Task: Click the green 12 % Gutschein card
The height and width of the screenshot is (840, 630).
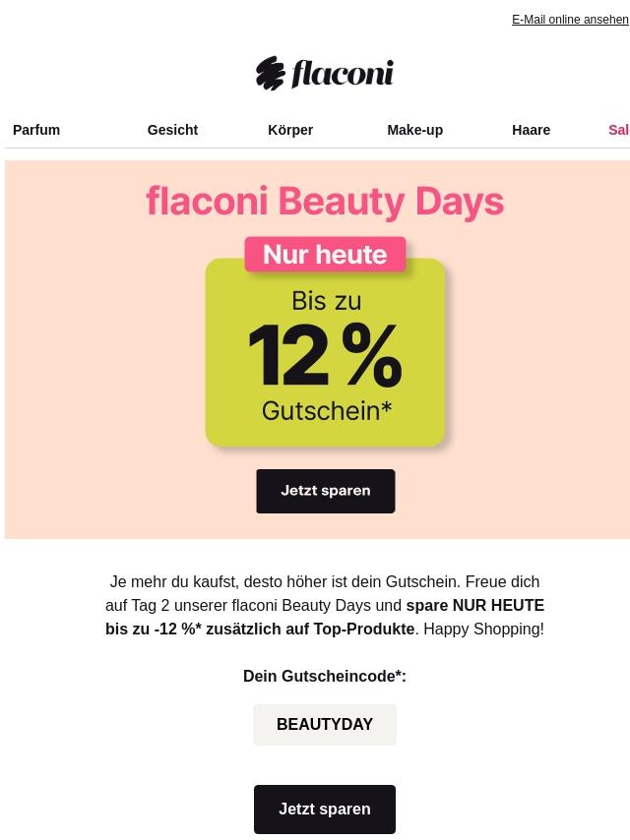Action: pyautogui.click(x=326, y=352)
